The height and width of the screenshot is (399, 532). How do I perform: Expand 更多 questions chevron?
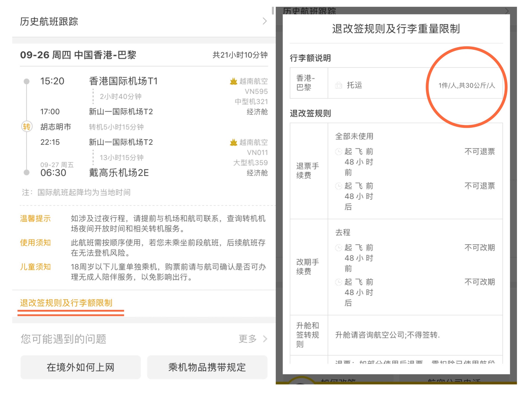click(265, 339)
